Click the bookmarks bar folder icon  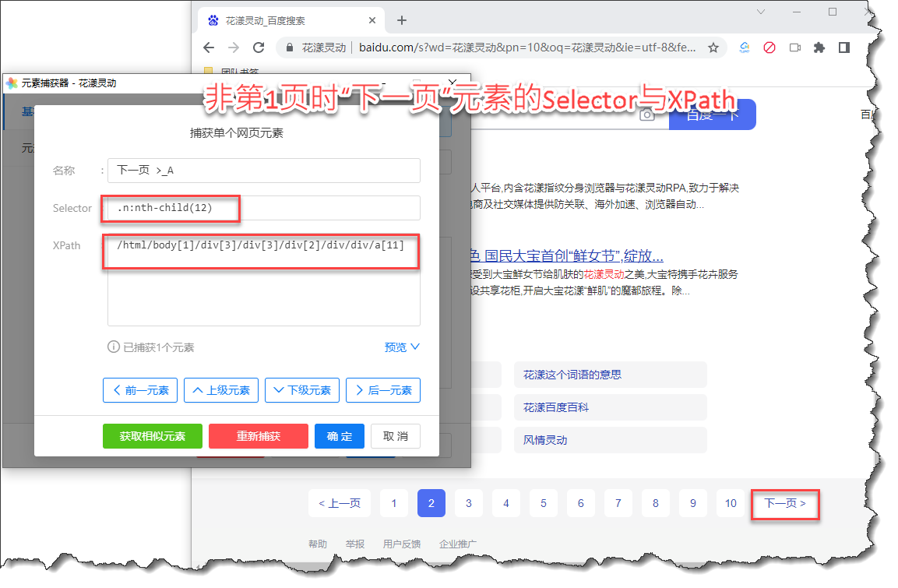click(x=209, y=71)
